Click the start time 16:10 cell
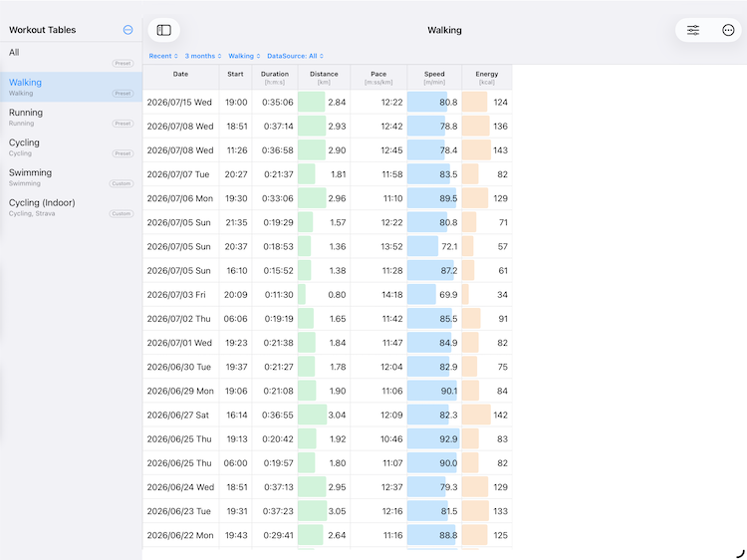Screen dimensions: 747x560 pos(237,271)
